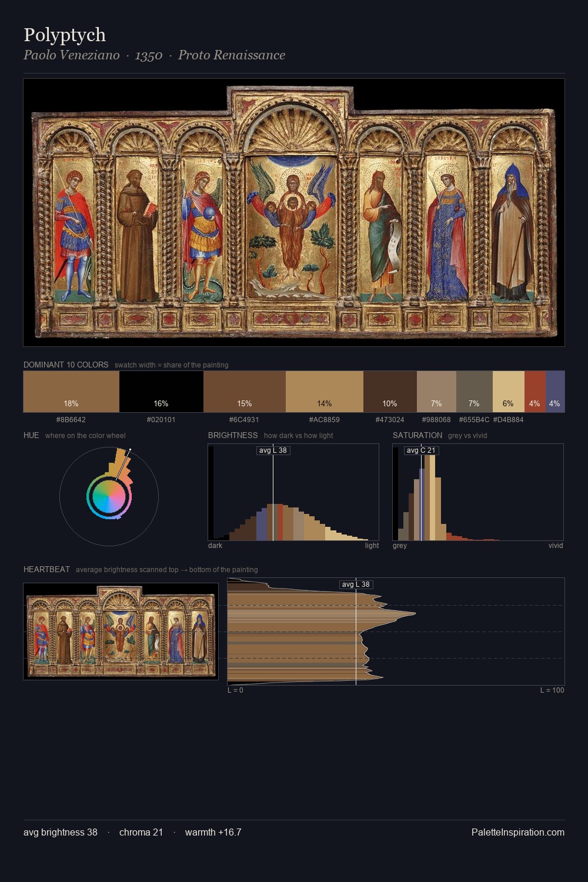This screenshot has height=882, width=588.
Task: Click the #8B6642 brown swatch at 18%
Action: [71, 392]
